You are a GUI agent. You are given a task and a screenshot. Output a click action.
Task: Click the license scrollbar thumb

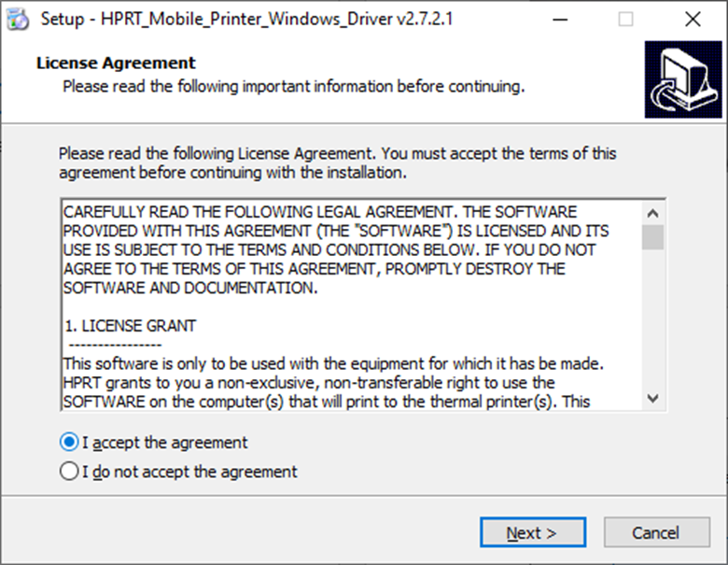click(x=653, y=237)
